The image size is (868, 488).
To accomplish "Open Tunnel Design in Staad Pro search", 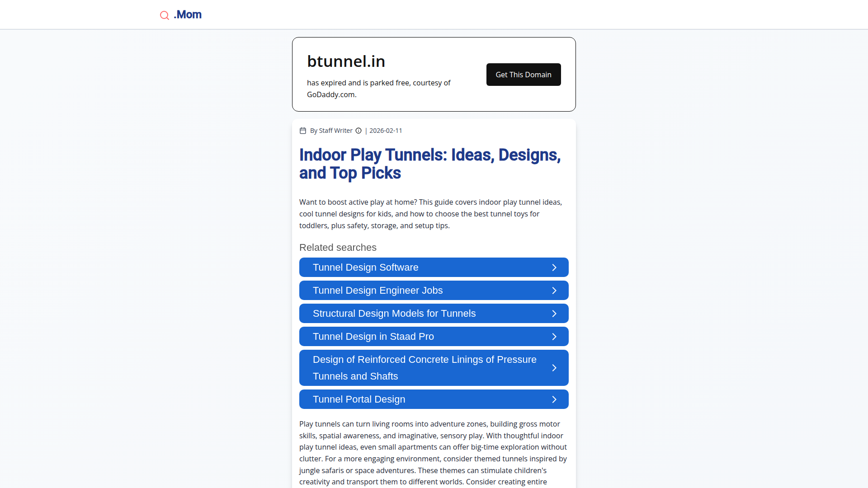I will tap(434, 337).
